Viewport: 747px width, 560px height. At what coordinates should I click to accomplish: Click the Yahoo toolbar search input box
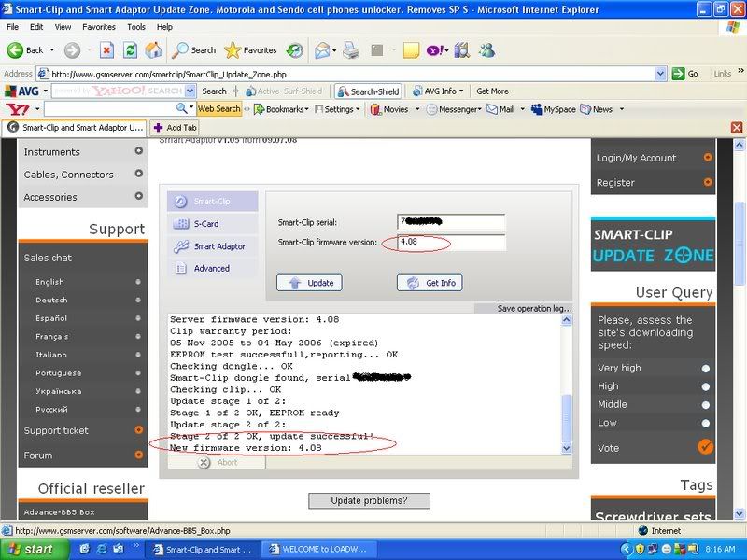pyautogui.click(x=110, y=109)
